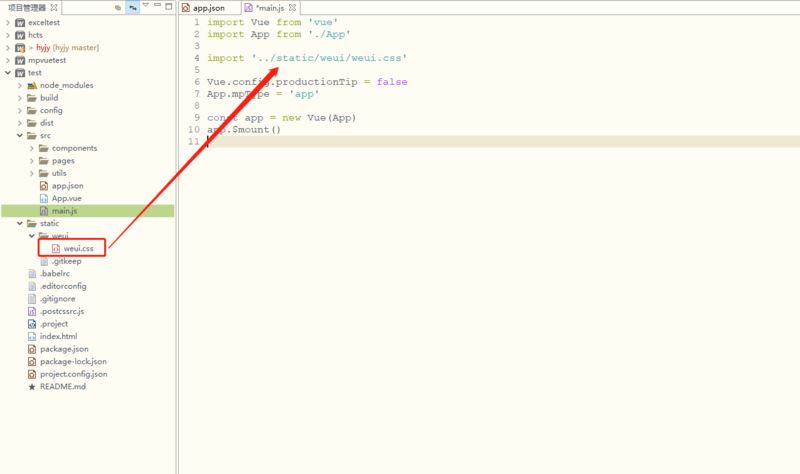800x474 pixels.
Task: Collapse the weui folder
Action: pyautogui.click(x=32, y=236)
